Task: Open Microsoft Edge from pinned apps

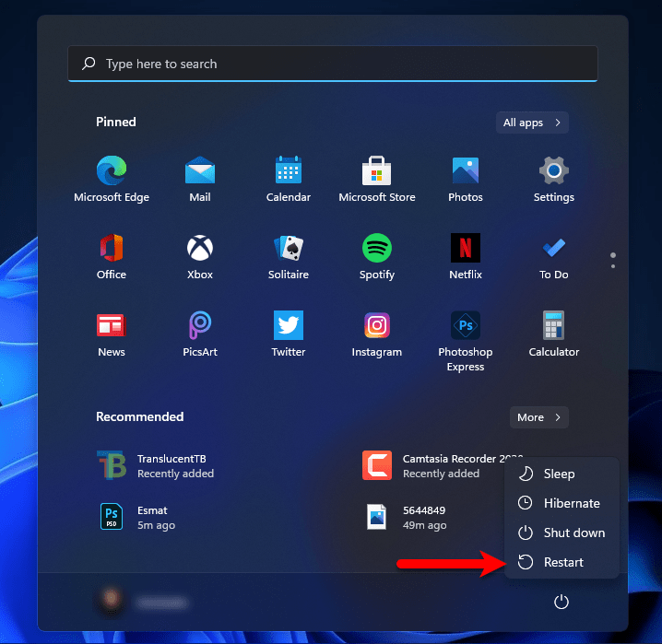Action: point(112,179)
